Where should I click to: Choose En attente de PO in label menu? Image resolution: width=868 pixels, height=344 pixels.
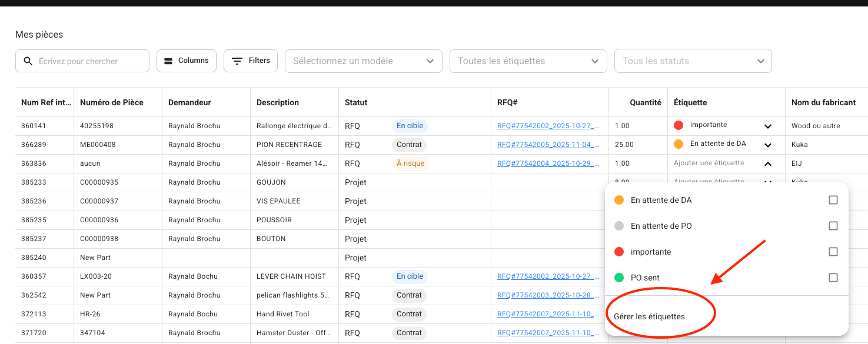tap(661, 226)
